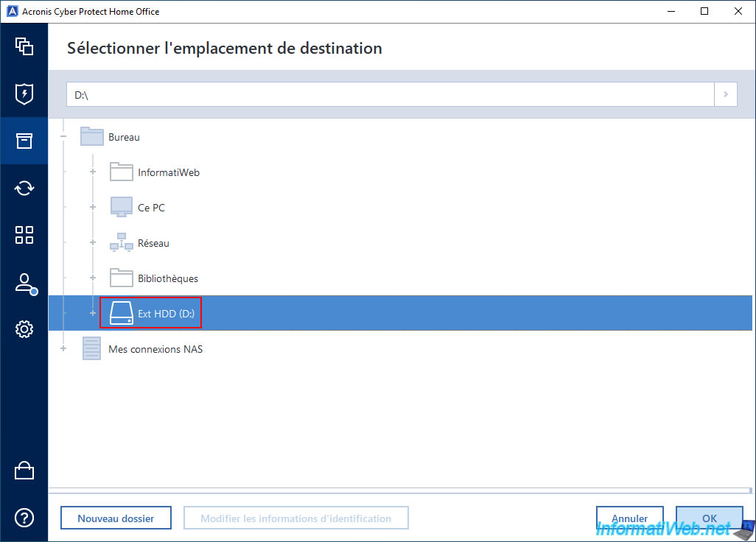The width and height of the screenshot is (756, 542).
Task: Open the Backup section in sidebar
Action: (x=24, y=46)
